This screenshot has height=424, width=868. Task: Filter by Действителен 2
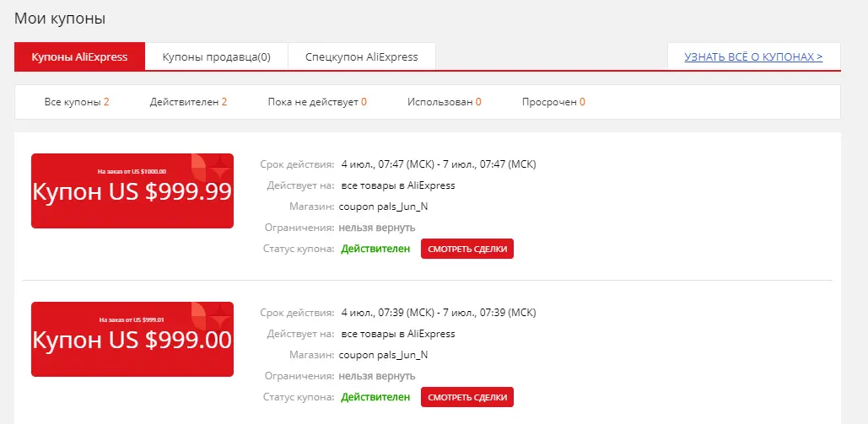pyautogui.click(x=188, y=102)
